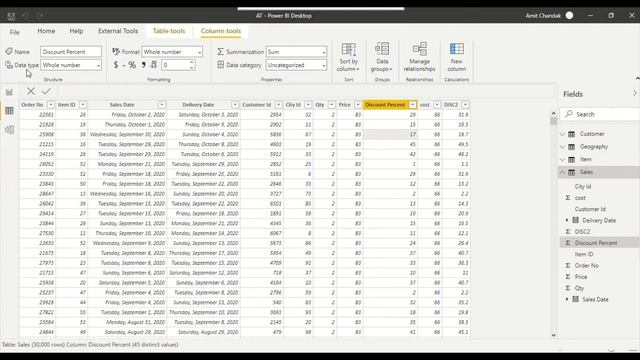This screenshot has width=640, height=360.
Task: Switch to Report view icon
Action: point(9,92)
